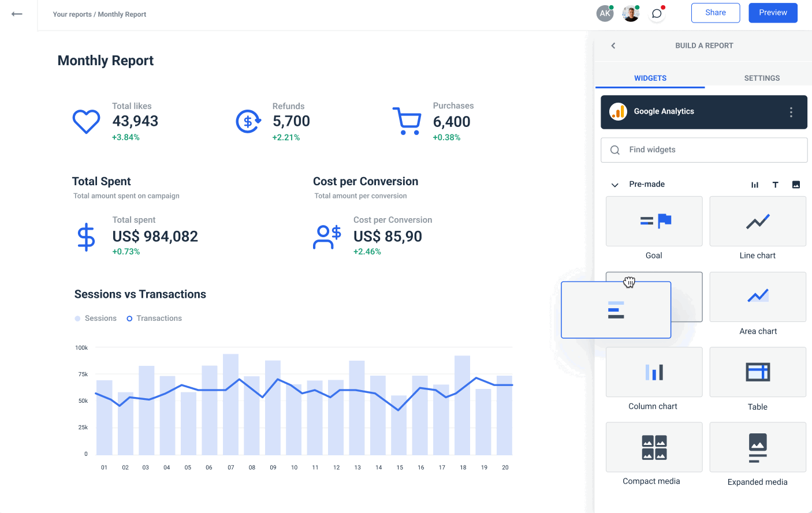
Task: Collapse the Pre-made widgets section
Action: click(614, 184)
